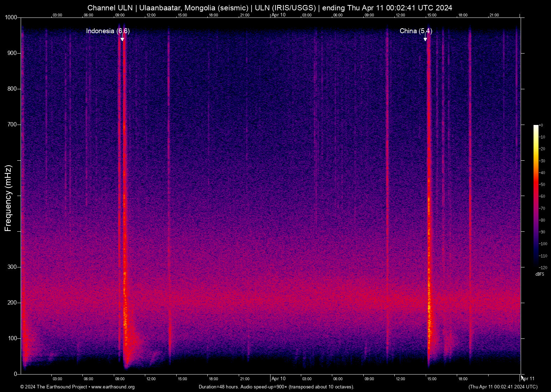Viewport: 551px width, 392px height.
Task: Click the Indonesia (6.6) earthquake arrow marker
Action: pos(122,39)
